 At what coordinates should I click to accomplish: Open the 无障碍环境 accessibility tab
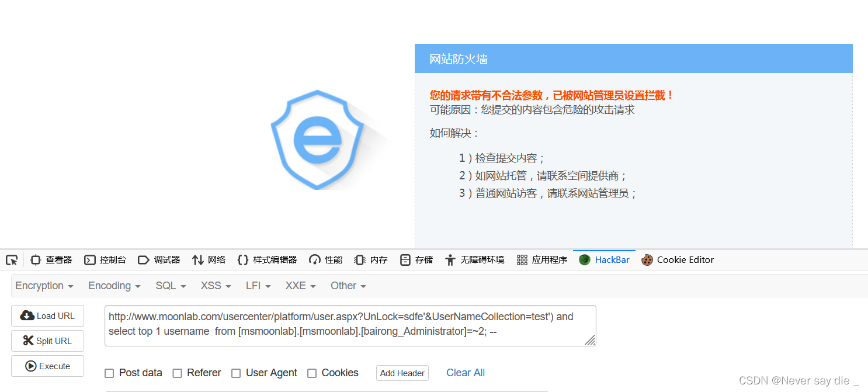(x=474, y=260)
